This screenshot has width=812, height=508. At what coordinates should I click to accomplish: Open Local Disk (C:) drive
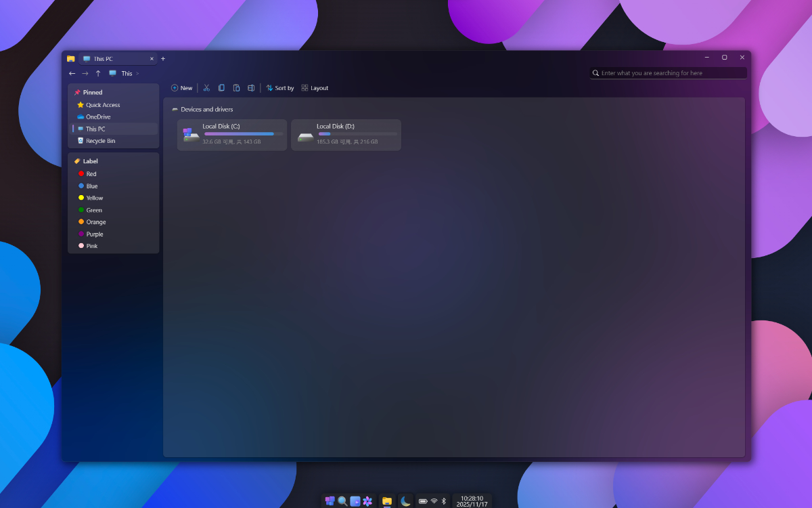[x=231, y=135]
